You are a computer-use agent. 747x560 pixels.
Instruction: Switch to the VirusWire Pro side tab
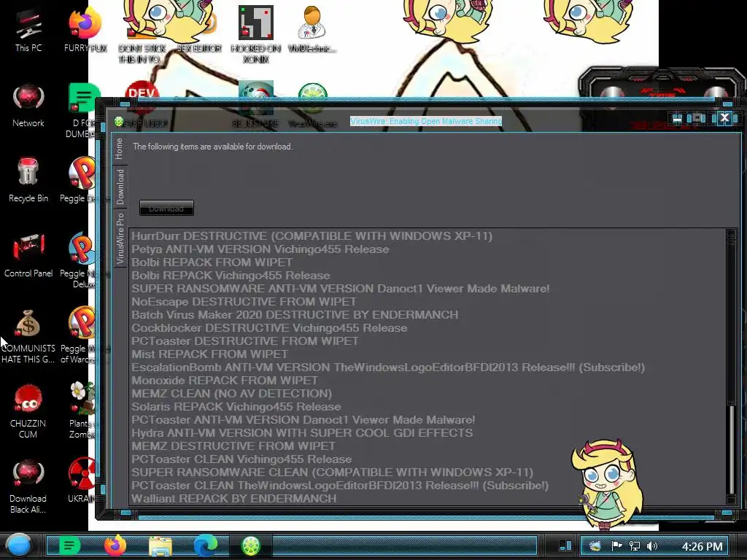120,238
